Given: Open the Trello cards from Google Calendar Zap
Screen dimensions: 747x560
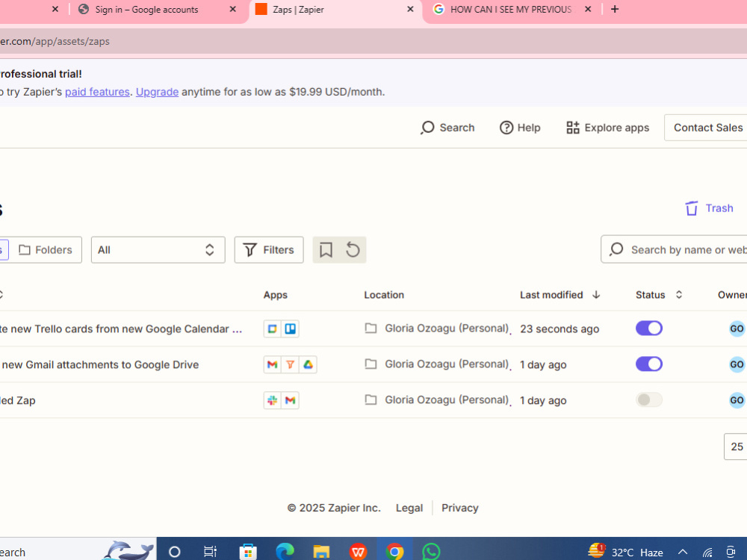Looking at the screenshot, I should click(x=121, y=329).
